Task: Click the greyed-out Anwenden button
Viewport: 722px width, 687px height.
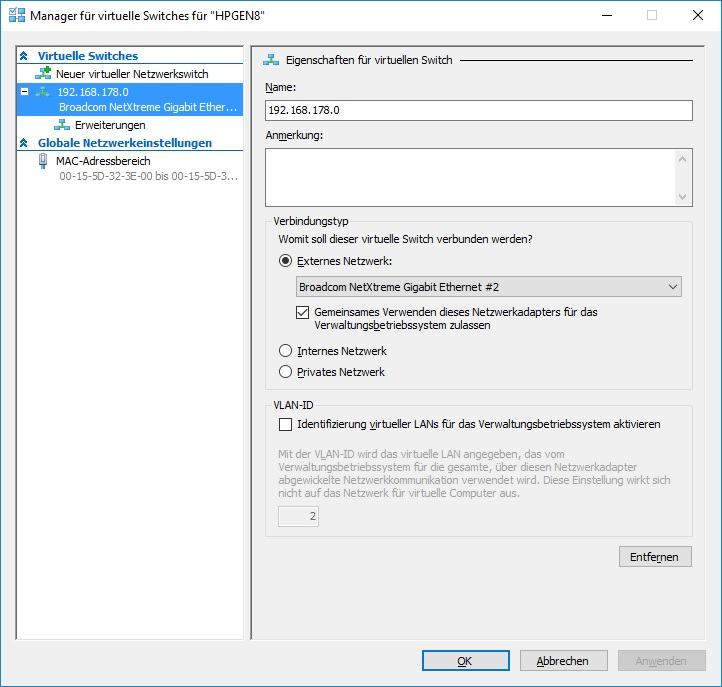Action: 661,661
